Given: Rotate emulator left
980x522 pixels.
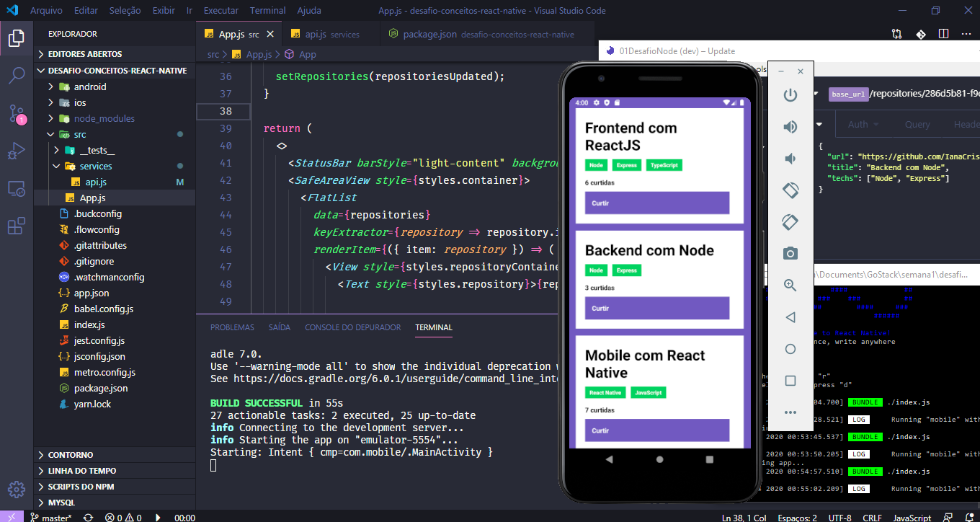Looking at the screenshot, I should pos(790,190).
